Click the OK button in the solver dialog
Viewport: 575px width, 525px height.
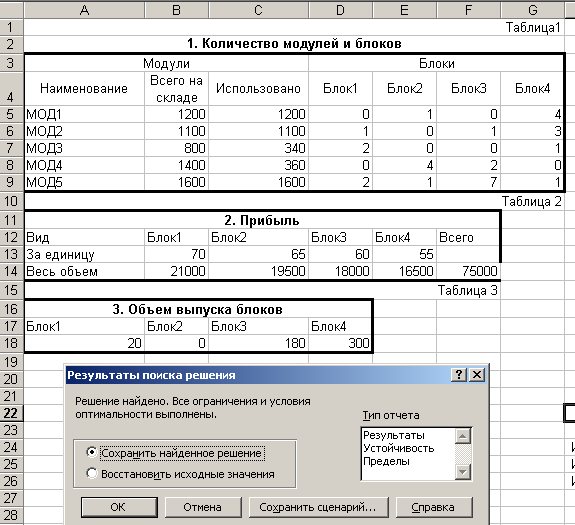(x=119, y=507)
